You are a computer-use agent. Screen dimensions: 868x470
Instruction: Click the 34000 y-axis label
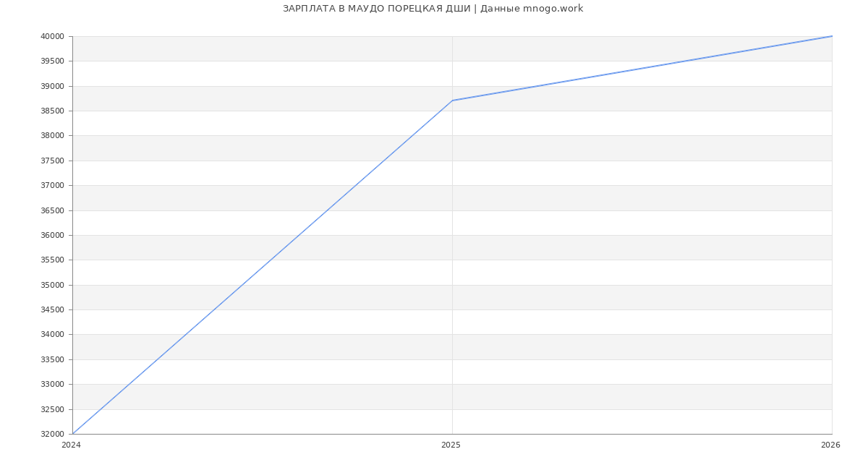pos(53,335)
